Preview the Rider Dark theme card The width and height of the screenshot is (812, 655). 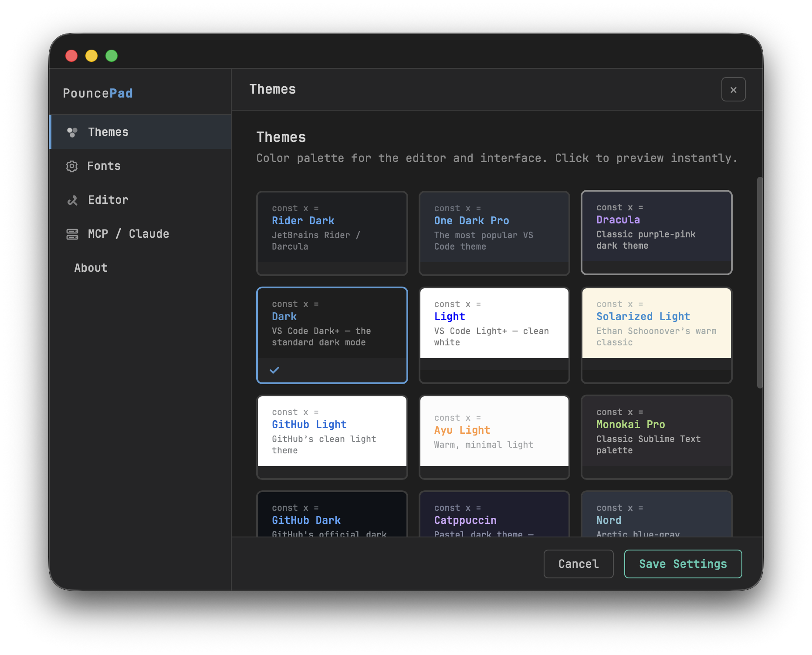(332, 233)
